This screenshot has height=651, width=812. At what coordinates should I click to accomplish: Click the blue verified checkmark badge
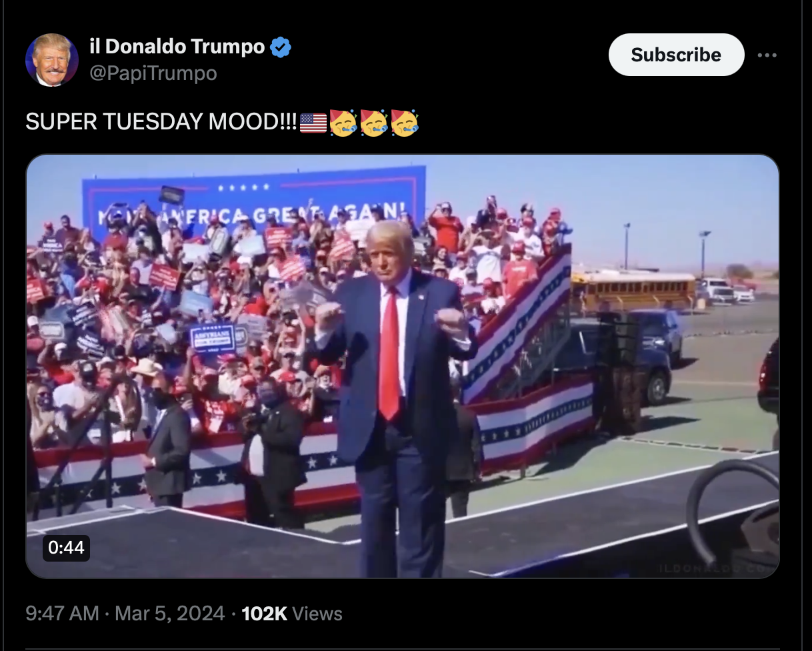(x=281, y=47)
